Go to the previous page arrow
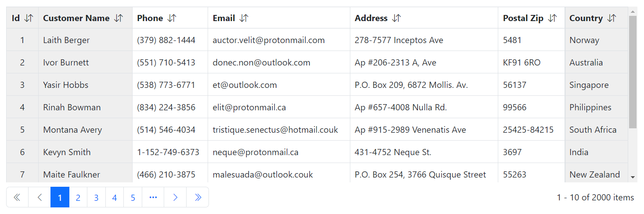 pyautogui.click(x=40, y=197)
